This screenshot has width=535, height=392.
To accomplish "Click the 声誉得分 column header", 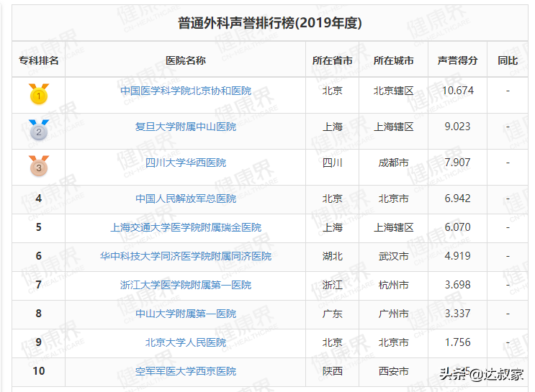I will [x=457, y=60].
